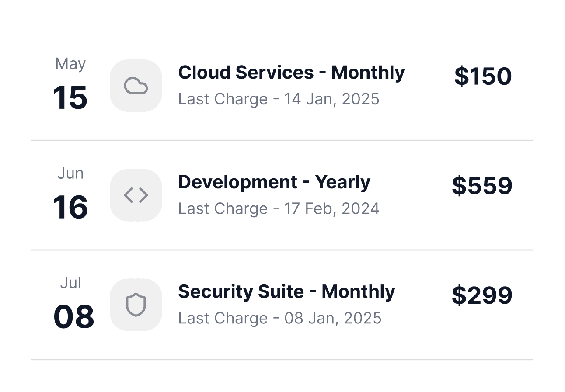Click the large day number 08
The height and width of the screenshot is (392, 565).
[x=73, y=317]
